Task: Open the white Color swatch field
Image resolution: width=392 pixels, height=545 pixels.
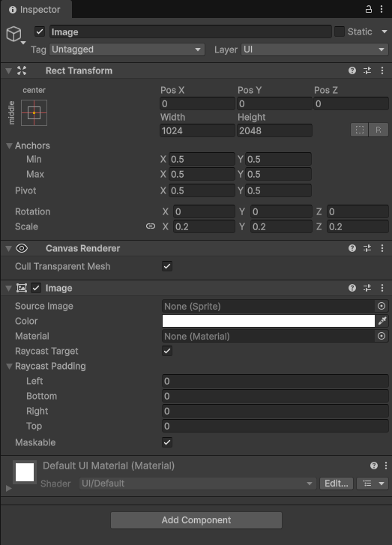Action: pyautogui.click(x=268, y=321)
